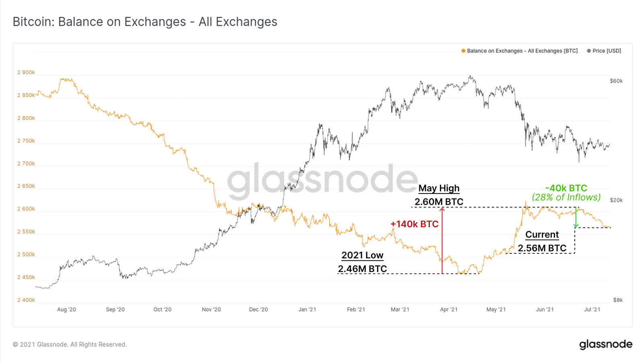
Task: Click the Glassnode copyright notice
Action: click(70, 344)
